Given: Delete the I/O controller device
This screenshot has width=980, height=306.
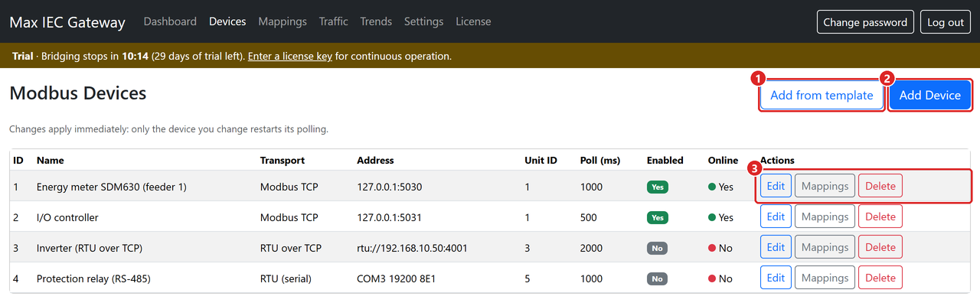Looking at the screenshot, I should pos(880,216).
